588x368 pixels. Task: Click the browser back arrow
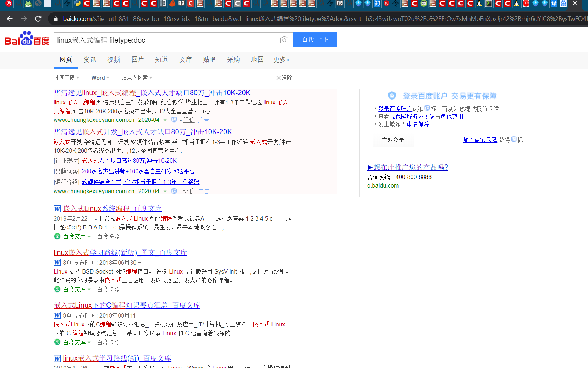tap(10, 19)
